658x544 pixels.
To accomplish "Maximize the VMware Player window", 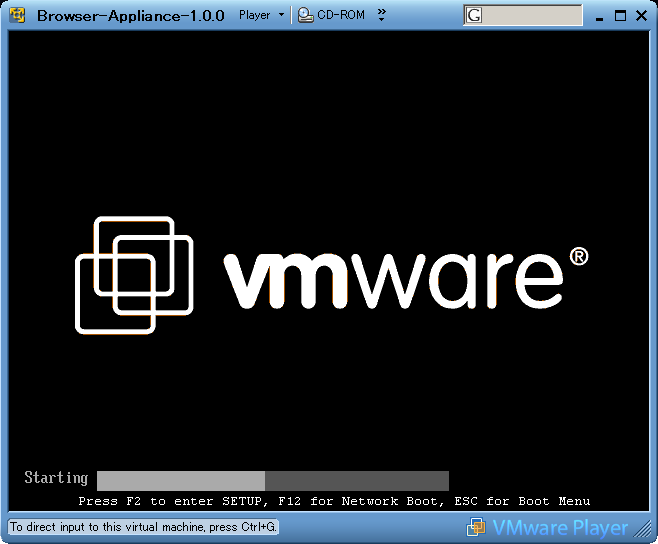I will pos(620,16).
